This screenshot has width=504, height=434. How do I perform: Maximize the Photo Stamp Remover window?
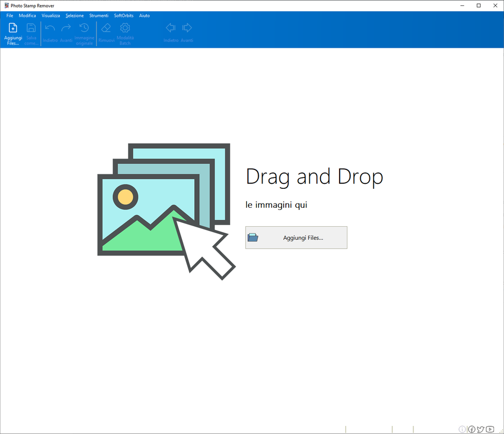click(x=479, y=5)
